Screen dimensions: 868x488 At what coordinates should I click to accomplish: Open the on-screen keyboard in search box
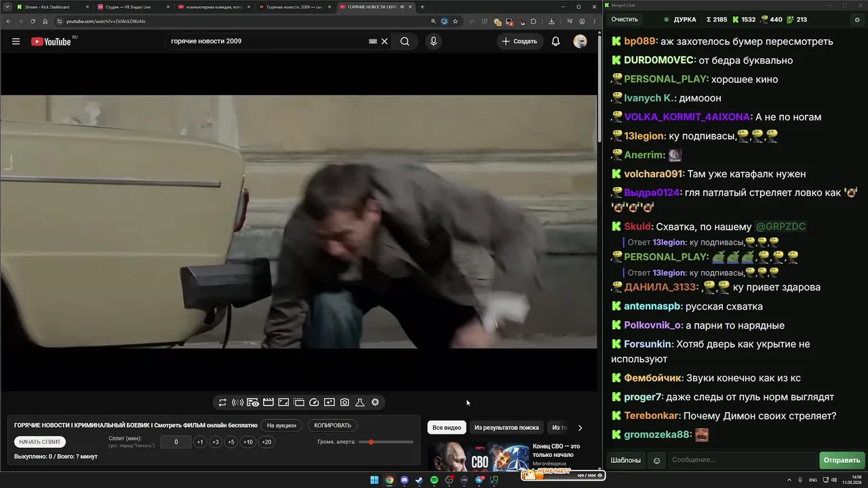coord(372,41)
